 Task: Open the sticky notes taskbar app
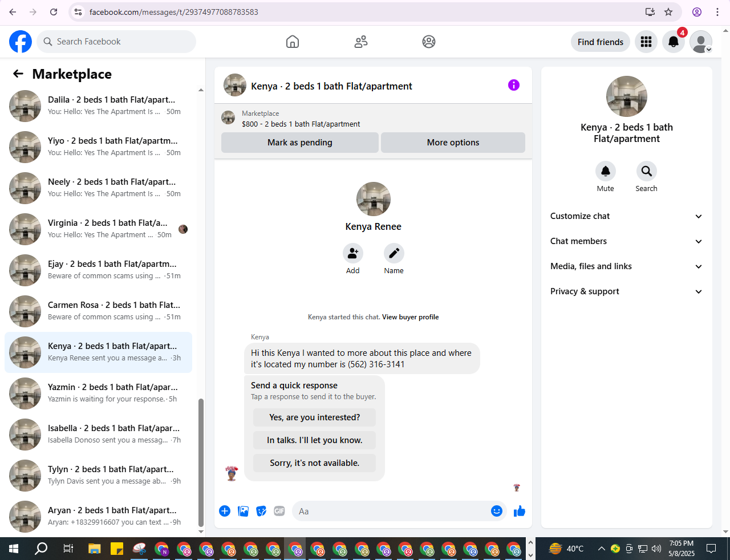(117, 549)
